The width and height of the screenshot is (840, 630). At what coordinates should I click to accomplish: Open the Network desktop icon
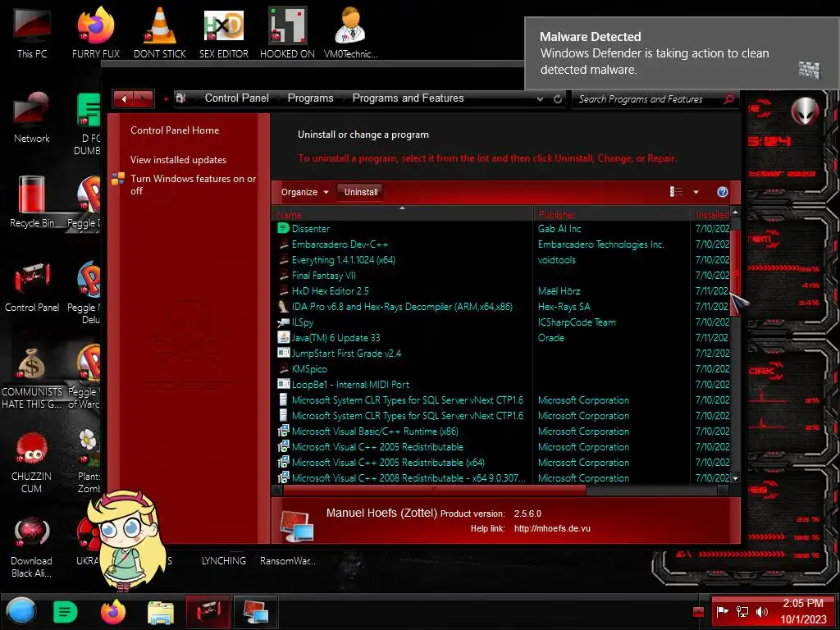pyautogui.click(x=32, y=116)
